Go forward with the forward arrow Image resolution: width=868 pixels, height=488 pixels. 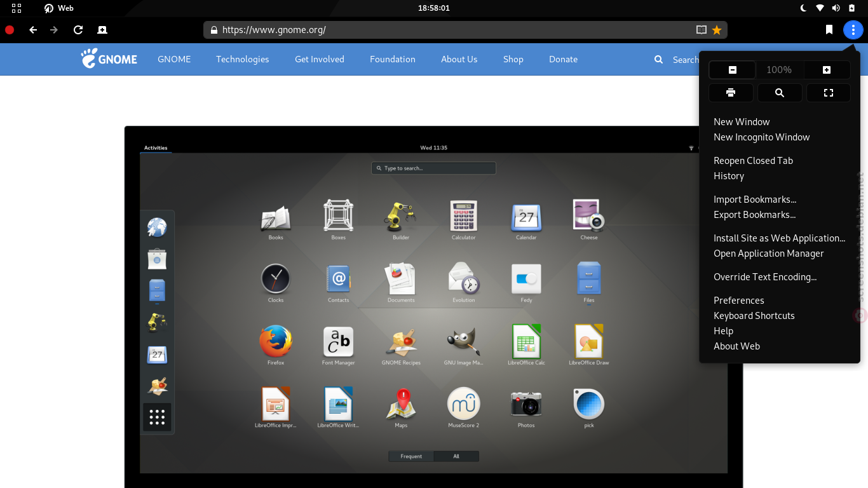pos(54,30)
